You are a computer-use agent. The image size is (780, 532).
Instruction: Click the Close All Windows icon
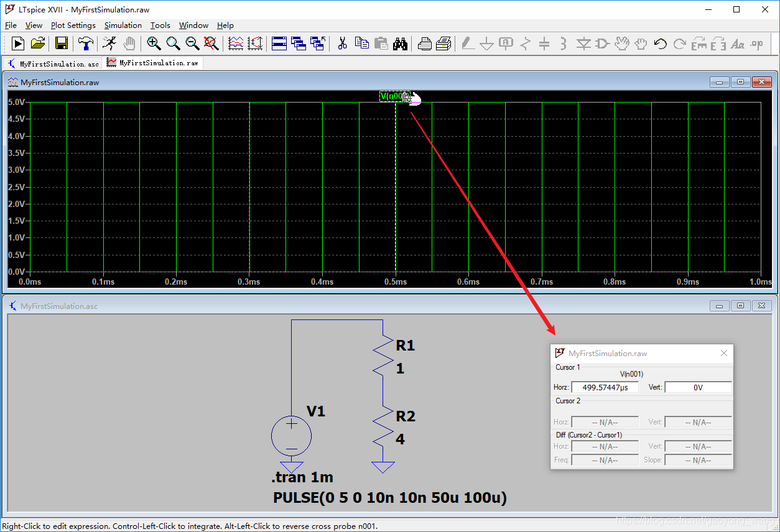(x=318, y=44)
